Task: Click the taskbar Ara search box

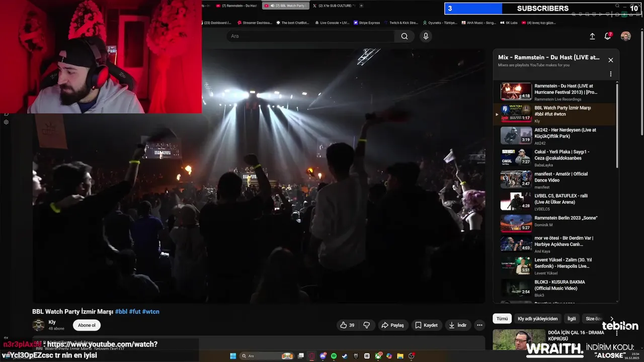Action: 267,356
